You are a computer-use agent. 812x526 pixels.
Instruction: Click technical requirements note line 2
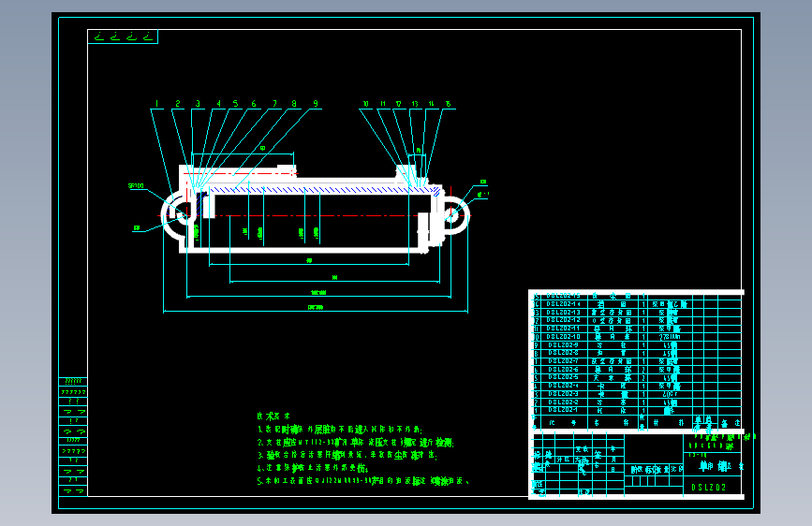(x=356, y=443)
